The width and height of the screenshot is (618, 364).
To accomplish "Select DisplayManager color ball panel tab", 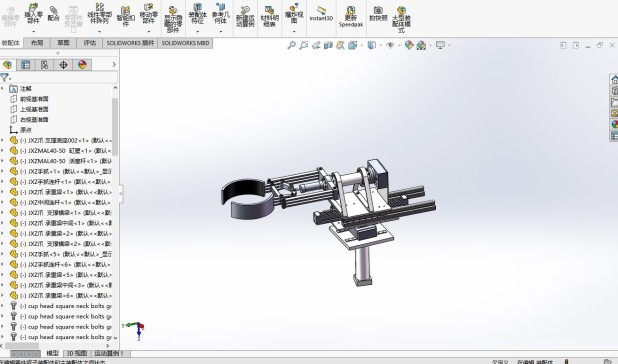I will click(x=82, y=65).
